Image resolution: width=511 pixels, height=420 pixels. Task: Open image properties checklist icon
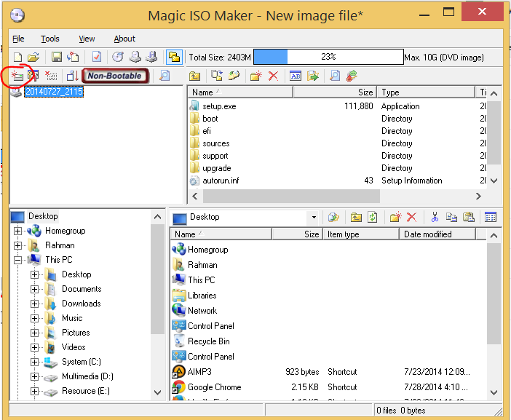(x=97, y=57)
